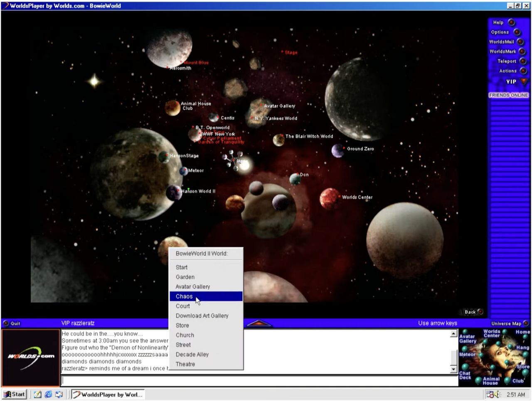Open Options from the right panel
The height and width of the screenshot is (401, 532).
coord(517,32)
